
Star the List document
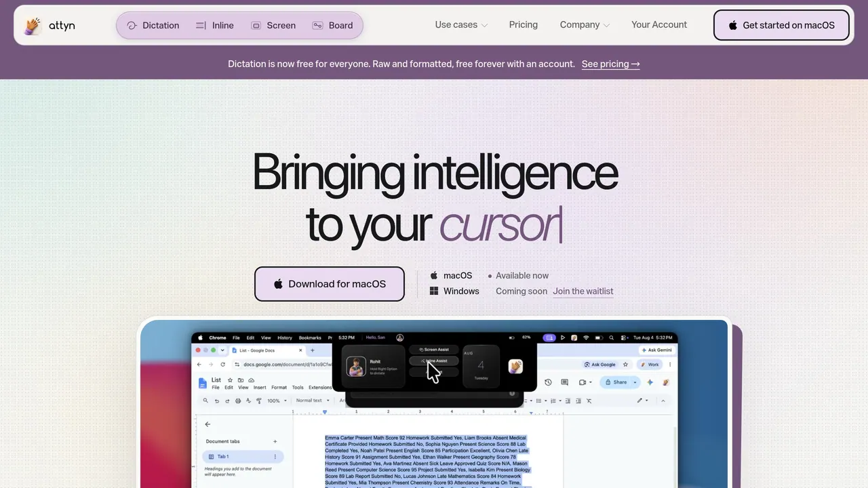[231, 380]
